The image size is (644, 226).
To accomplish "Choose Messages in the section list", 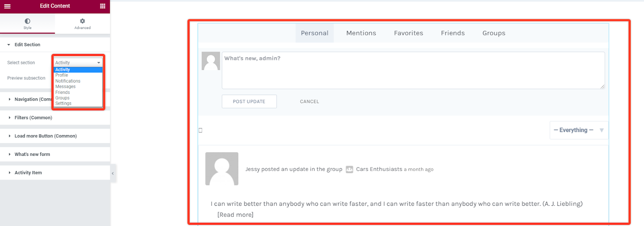I will pyautogui.click(x=78, y=87).
